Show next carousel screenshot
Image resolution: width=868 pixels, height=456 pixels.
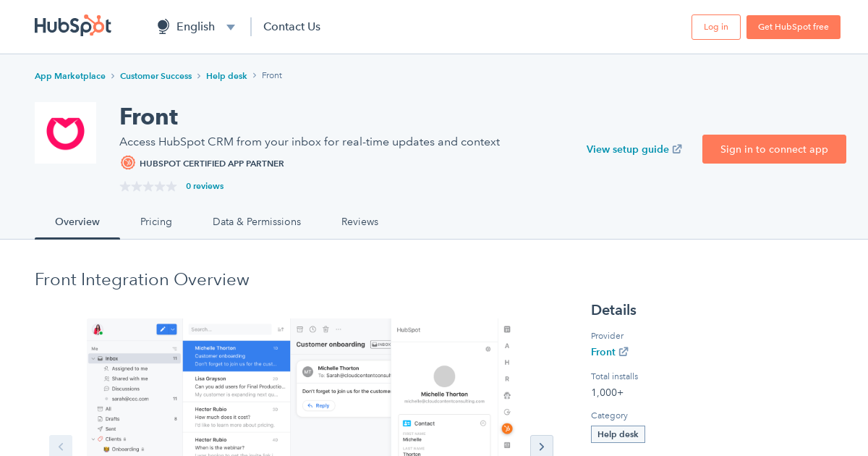coord(542,446)
